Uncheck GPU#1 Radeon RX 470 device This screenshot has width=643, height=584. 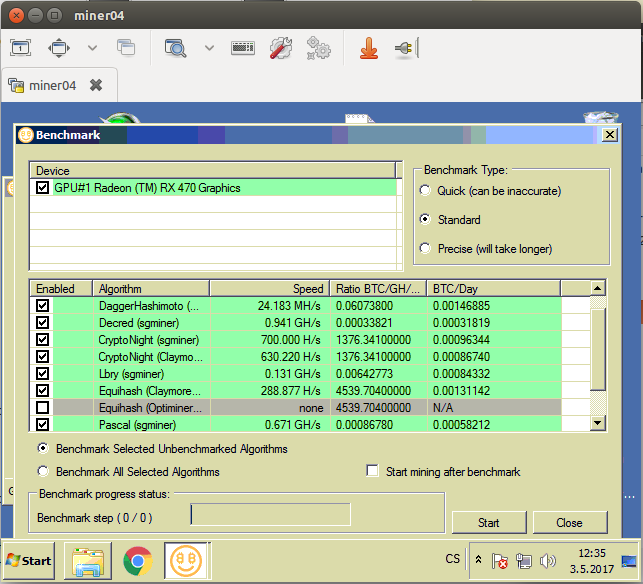coord(42,187)
